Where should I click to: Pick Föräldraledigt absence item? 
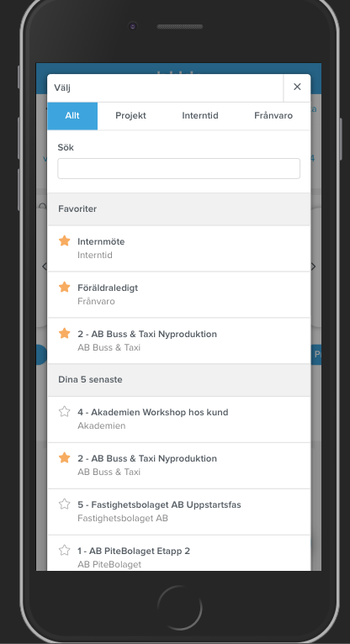tap(178, 295)
